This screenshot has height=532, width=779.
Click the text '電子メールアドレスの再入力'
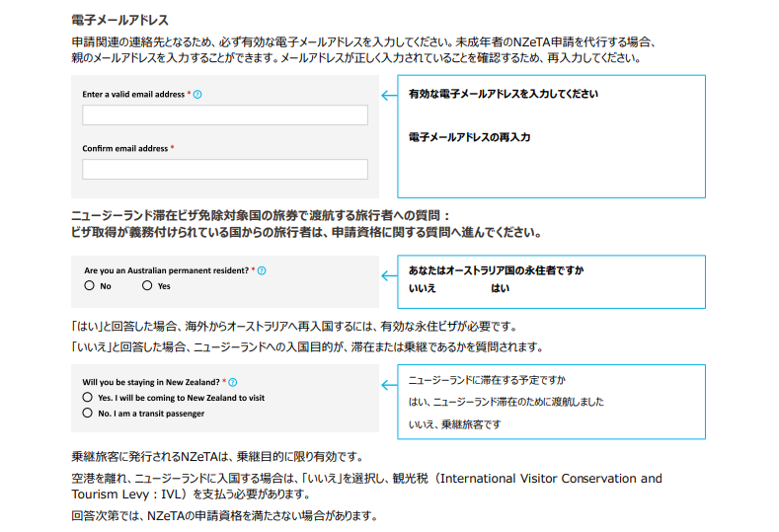470,137
